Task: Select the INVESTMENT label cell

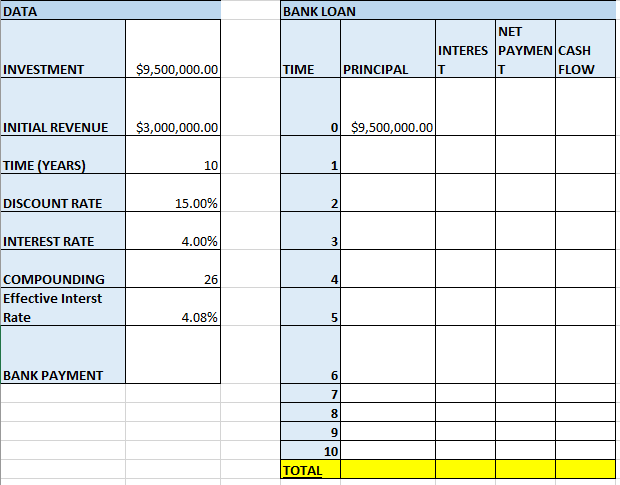Action: tap(63, 49)
